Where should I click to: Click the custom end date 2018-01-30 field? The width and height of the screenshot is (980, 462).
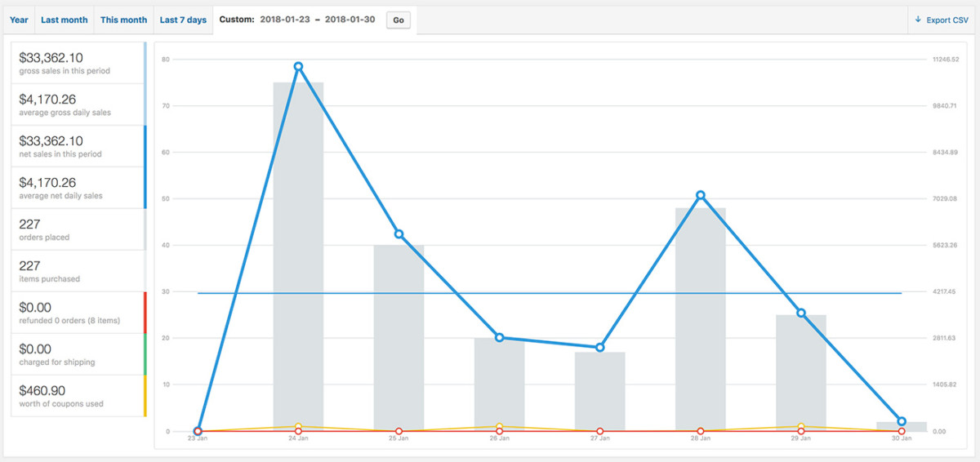coord(350,20)
